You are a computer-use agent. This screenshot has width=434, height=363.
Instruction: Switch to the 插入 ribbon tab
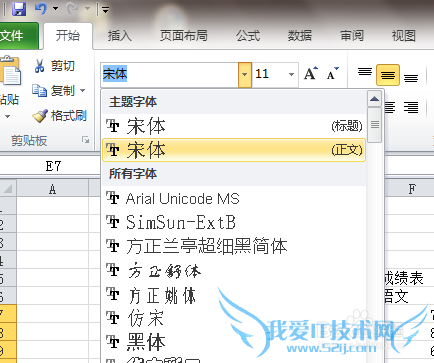pos(119,36)
